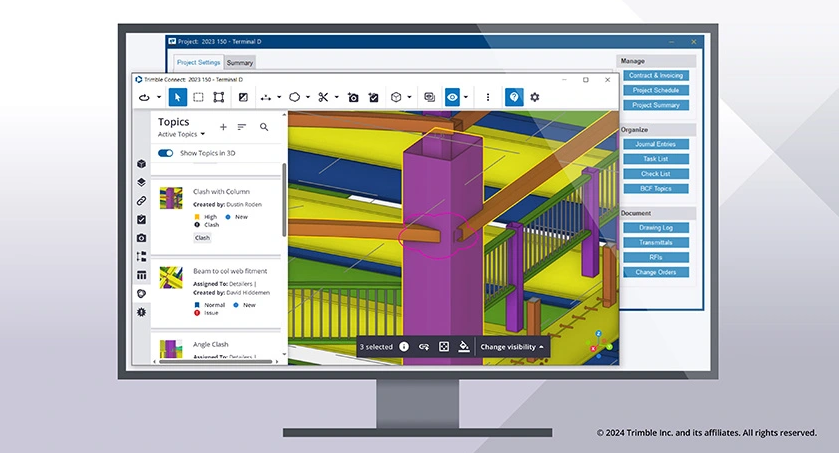839x453 pixels.
Task: Click the link icon in selection bar
Action: pyautogui.click(x=424, y=347)
